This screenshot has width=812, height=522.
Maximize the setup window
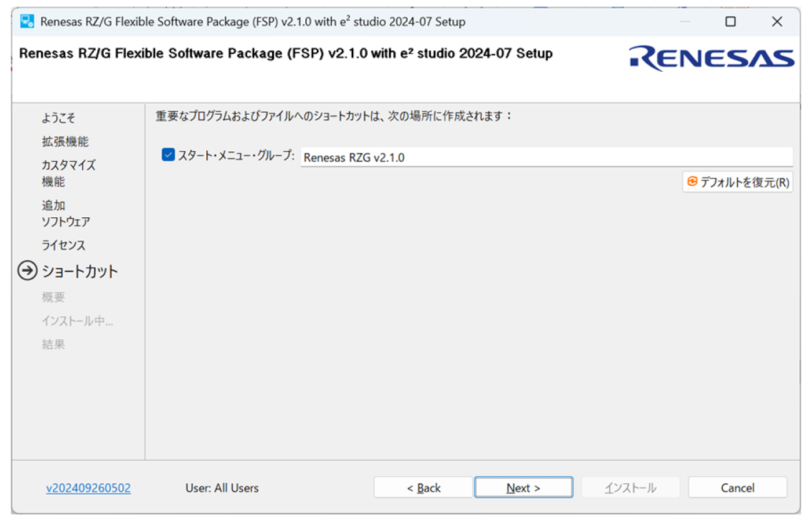click(731, 21)
